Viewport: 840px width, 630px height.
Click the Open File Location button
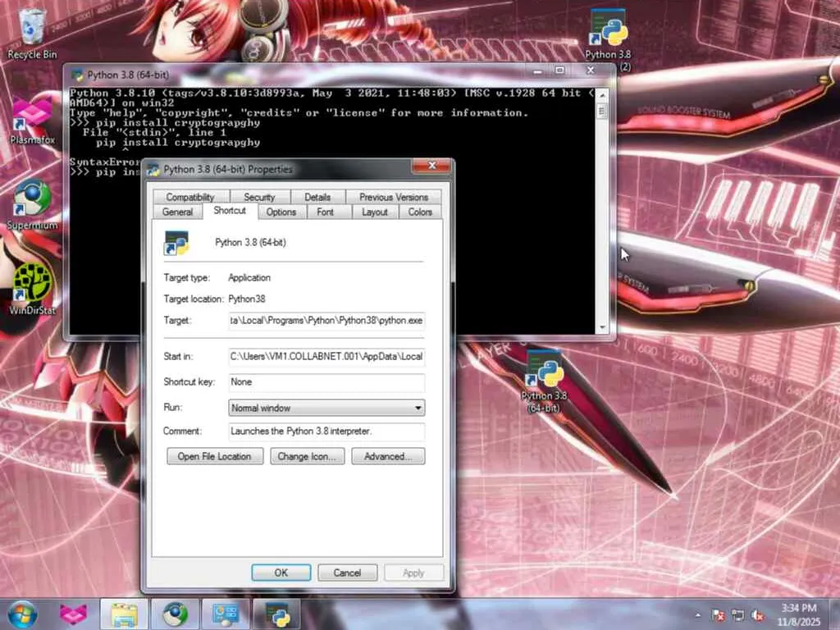pos(215,456)
